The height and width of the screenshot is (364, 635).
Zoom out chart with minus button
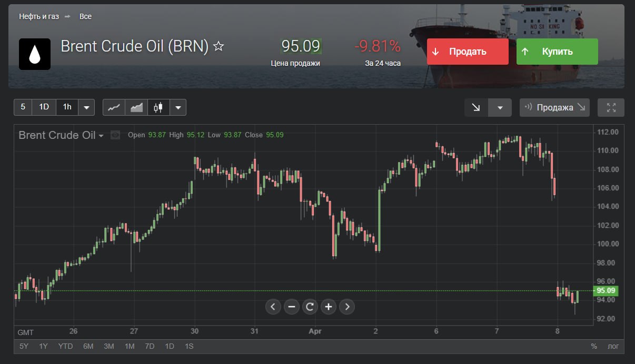[291, 307]
